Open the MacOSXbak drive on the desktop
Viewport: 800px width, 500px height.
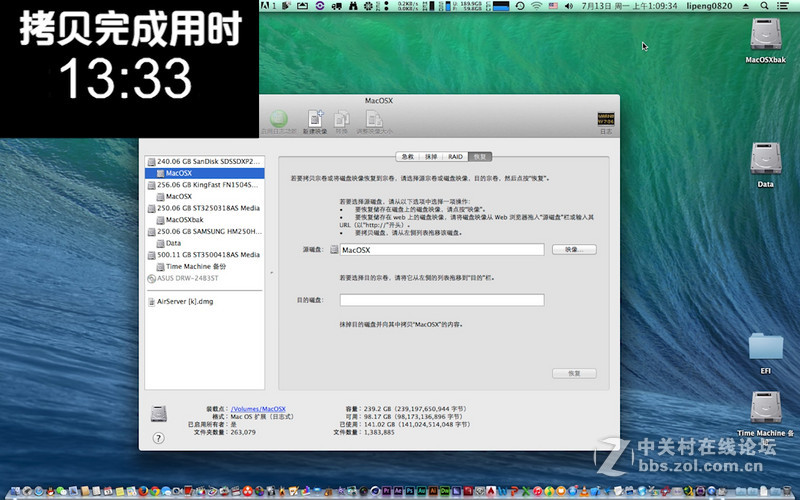[766, 35]
